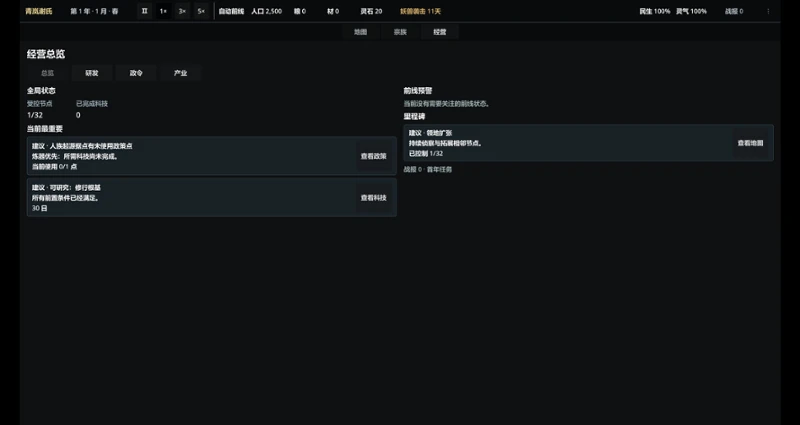Click the 材 0 materials stat
Viewport: 800px width, 425px height.
pos(333,11)
